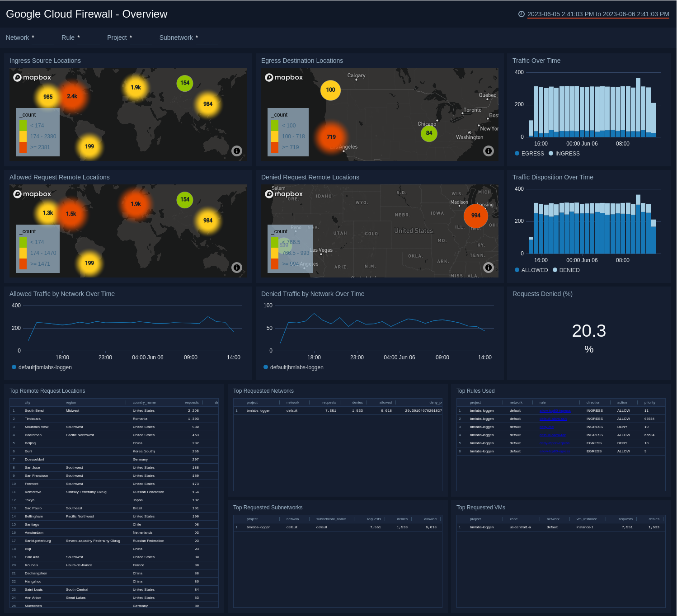Open the Subnetwork filter dropdown
677x616 pixels.
tap(207, 41)
